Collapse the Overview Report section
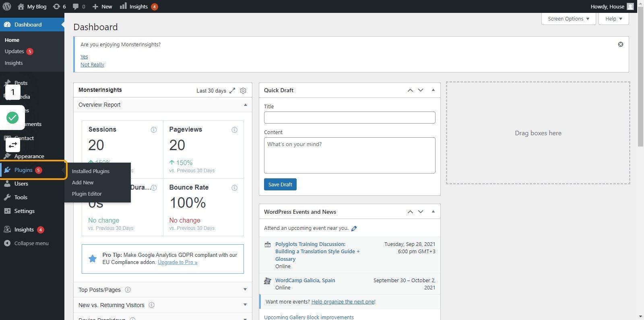 (x=245, y=105)
